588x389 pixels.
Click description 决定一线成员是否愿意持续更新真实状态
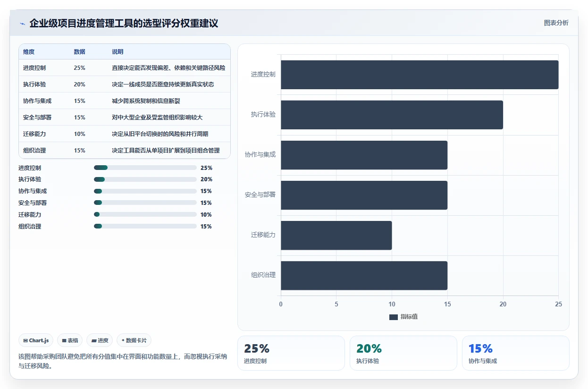point(163,85)
